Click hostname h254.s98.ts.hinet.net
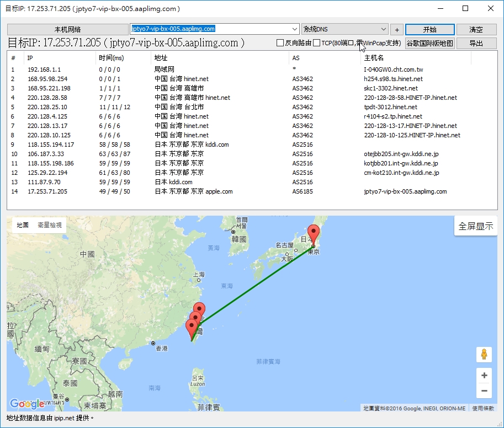504x428 pixels. [x=393, y=79]
